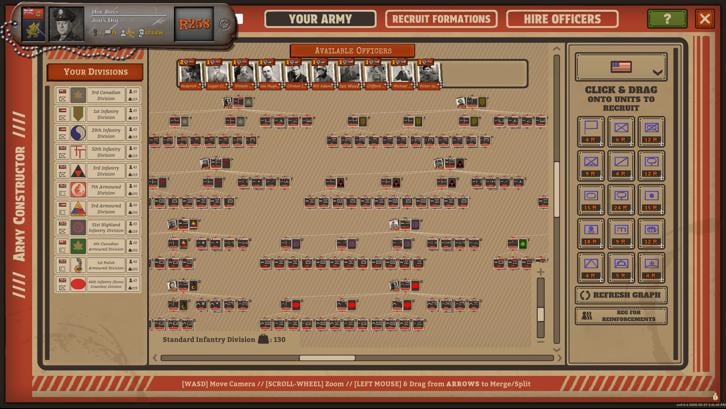Switch to the Hire Officers tab
The height and width of the screenshot is (409, 726).
562,19
